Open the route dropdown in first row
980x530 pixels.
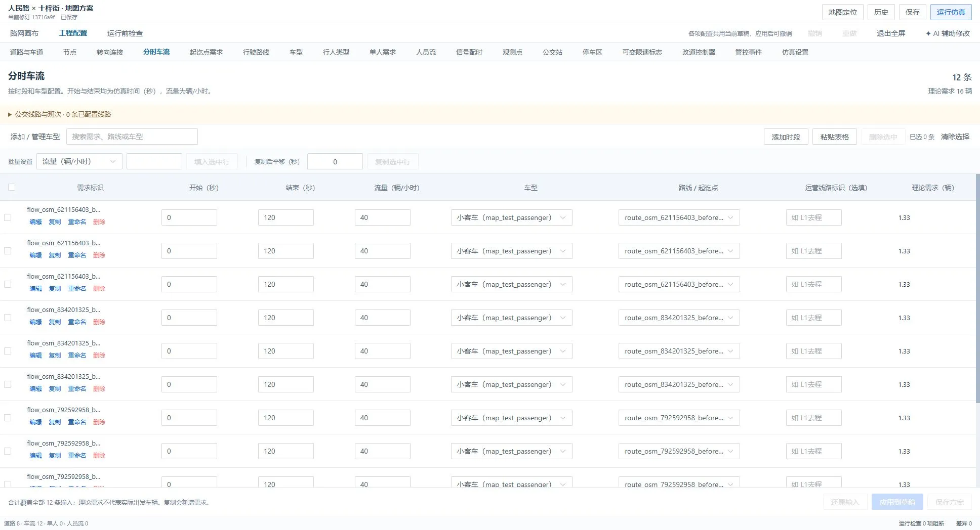tap(679, 217)
